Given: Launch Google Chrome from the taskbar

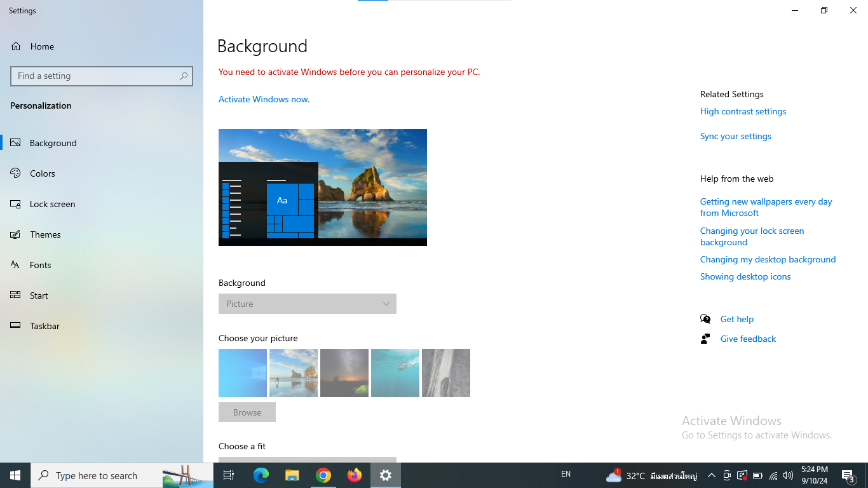Looking at the screenshot, I should click(323, 475).
